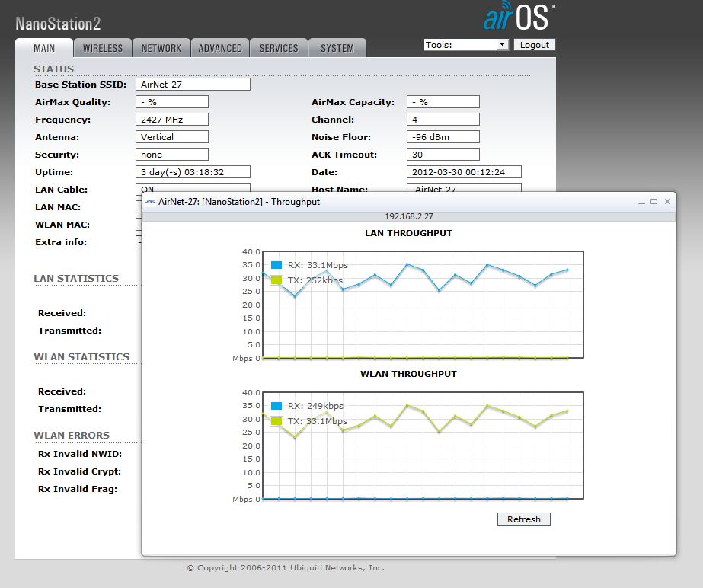Click the WLAN STATISTICS section heading

[81, 357]
